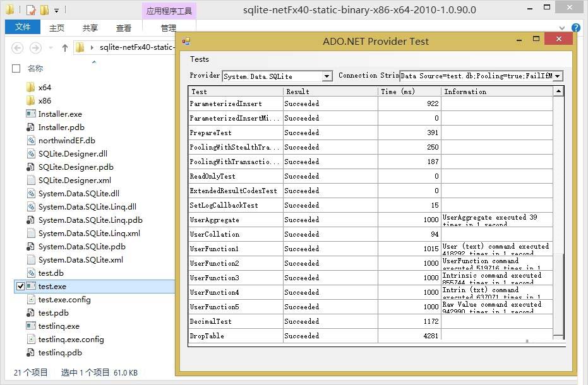Select the test.pdb file icon

tap(31, 312)
